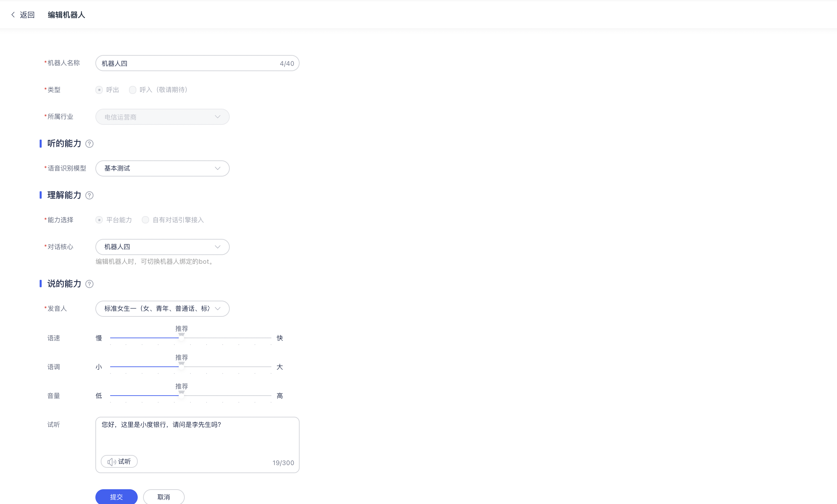This screenshot has height=504, width=837.
Task: Click the 推荐 marker above 音量 slider
Action: (182, 386)
